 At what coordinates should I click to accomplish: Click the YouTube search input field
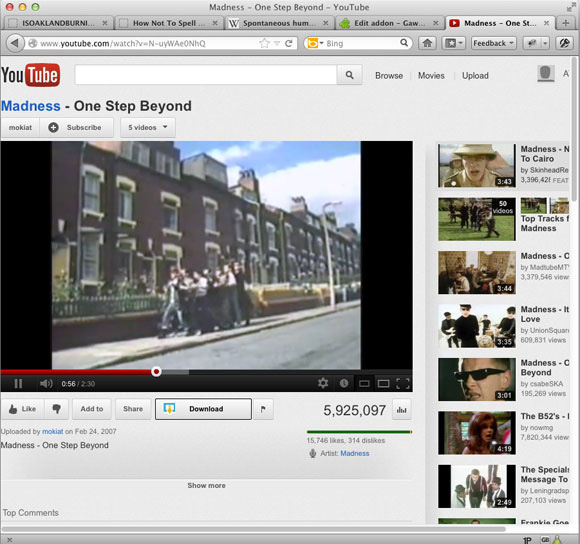click(206, 75)
